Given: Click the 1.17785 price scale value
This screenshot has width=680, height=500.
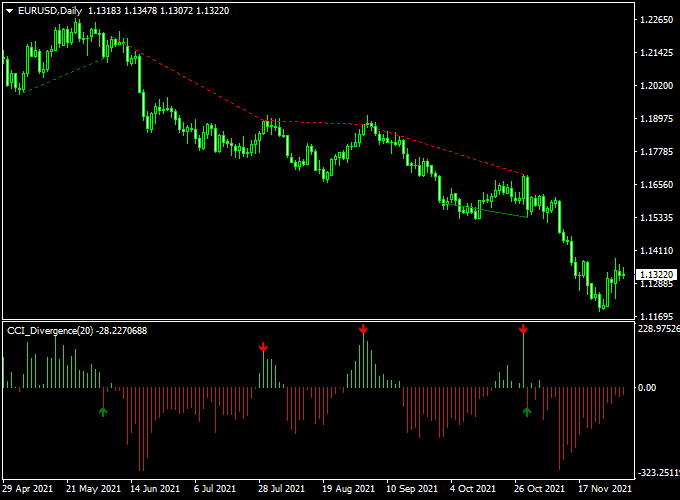Looking at the screenshot, I should tap(657, 152).
